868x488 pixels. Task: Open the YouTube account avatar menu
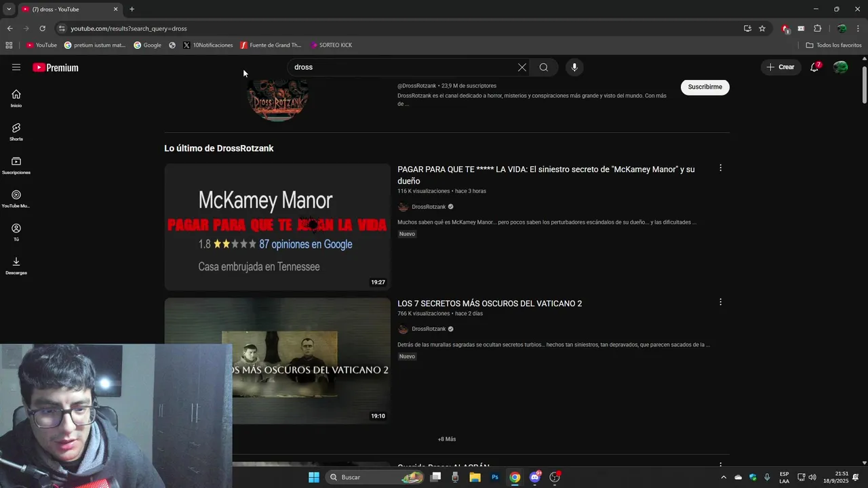[840, 67]
